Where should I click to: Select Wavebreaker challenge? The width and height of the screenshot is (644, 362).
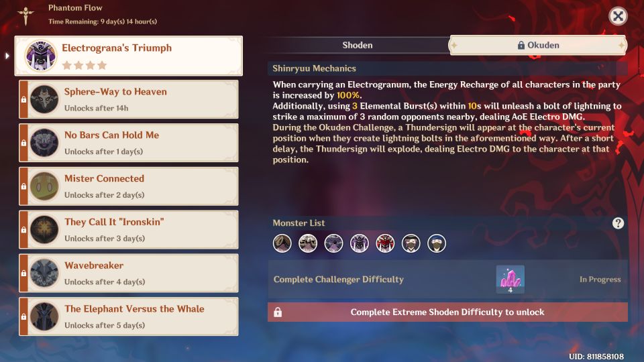coord(129,274)
